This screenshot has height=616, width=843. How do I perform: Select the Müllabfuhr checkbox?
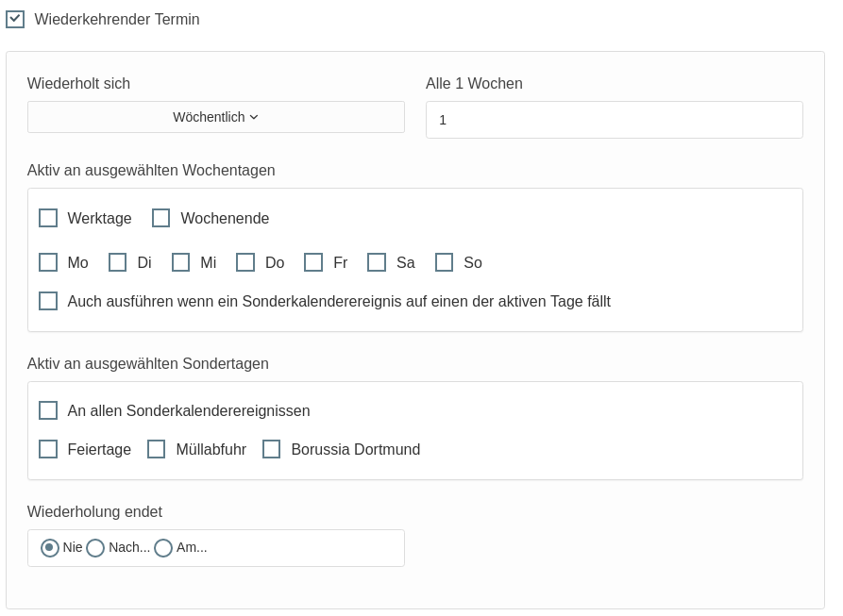[x=157, y=449]
